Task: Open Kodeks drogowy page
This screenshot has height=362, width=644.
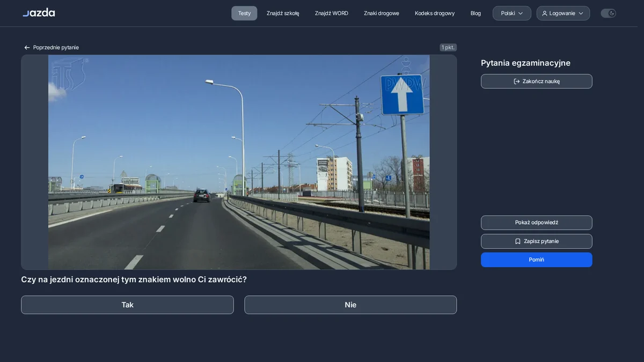Action: [435, 13]
